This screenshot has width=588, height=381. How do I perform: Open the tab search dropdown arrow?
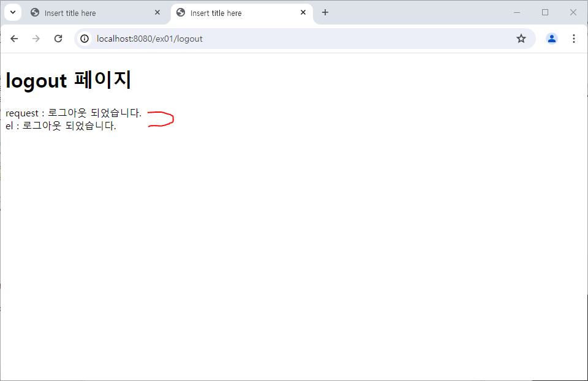click(x=13, y=12)
